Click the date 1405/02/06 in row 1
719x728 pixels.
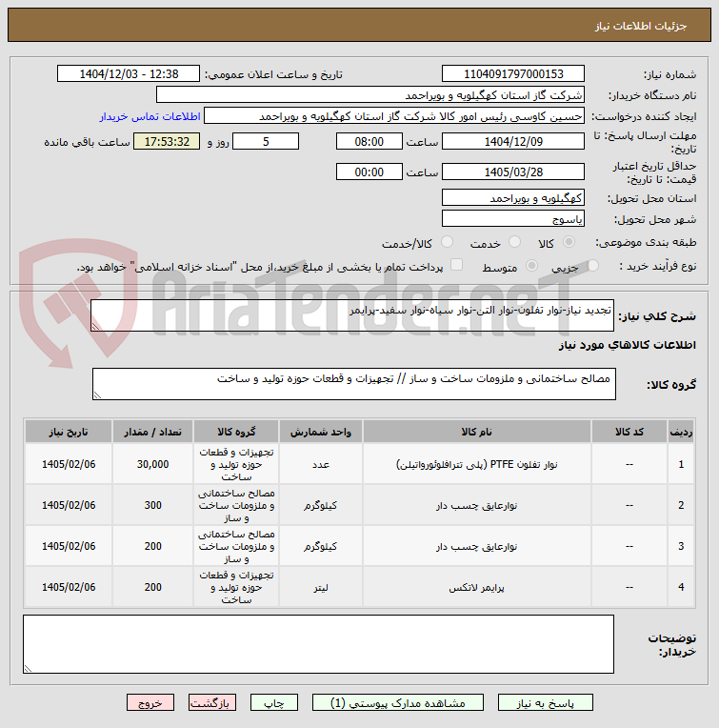(x=69, y=464)
